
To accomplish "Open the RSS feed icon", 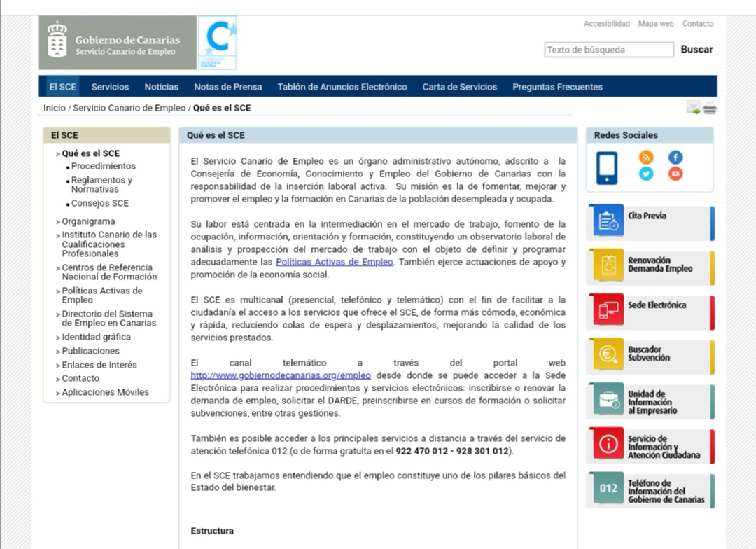I will pyautogui.click(x=646, y=158).
